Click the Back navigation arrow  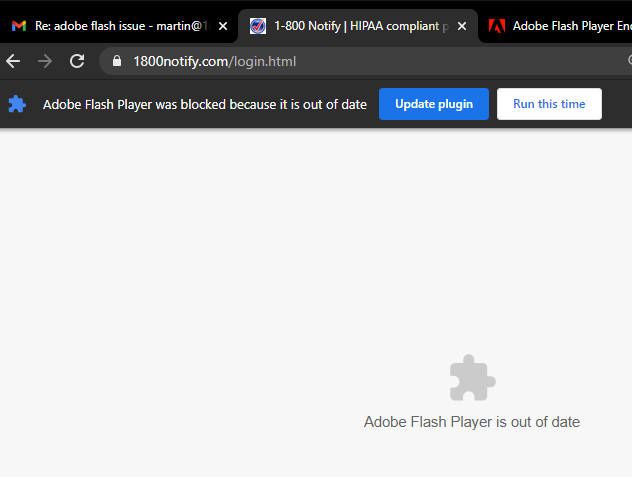[x=13, y=62]
